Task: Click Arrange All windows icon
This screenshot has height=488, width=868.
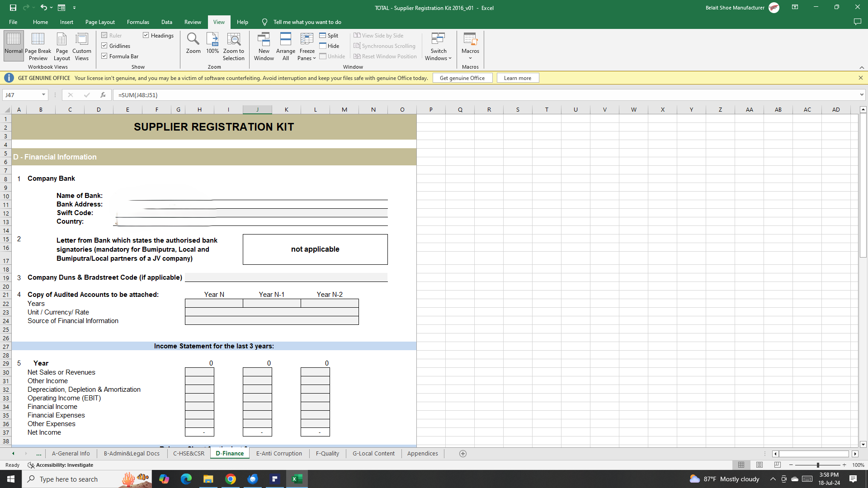Action: pos(285,40)
